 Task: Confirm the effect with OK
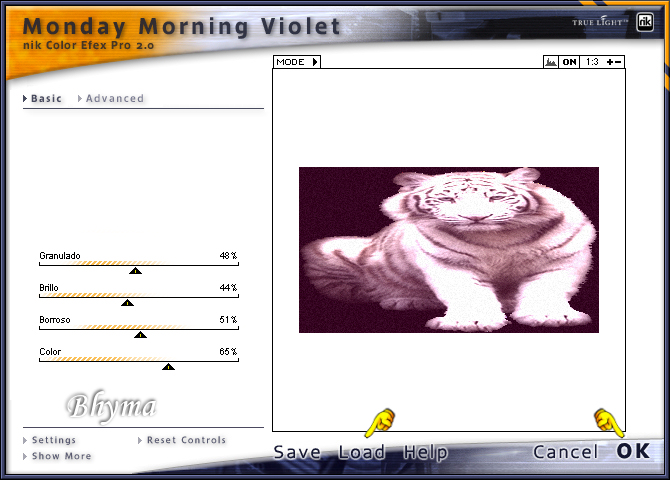point(633,451)
